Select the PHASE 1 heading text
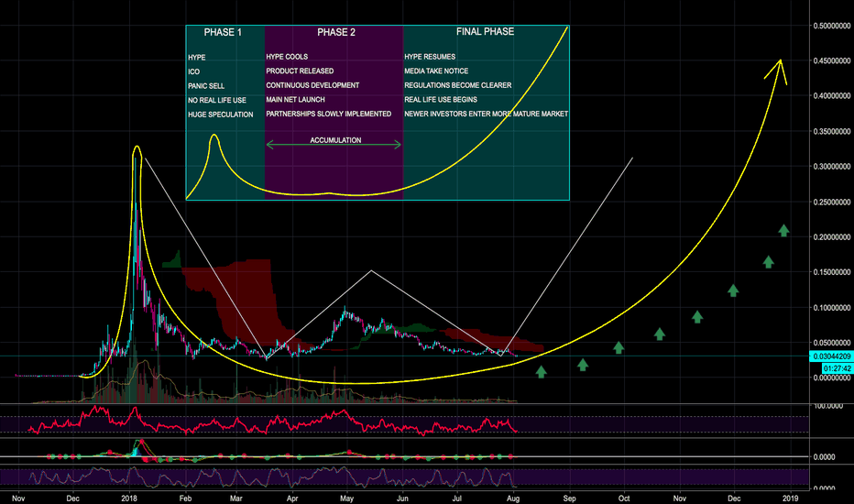This screenshot has width=854, height=504. coord(223,32)
